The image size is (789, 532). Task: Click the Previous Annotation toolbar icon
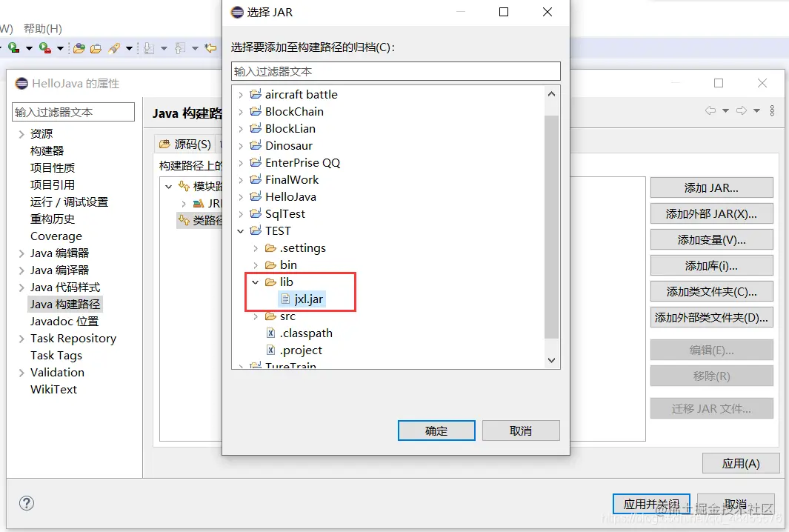[179, 48]
